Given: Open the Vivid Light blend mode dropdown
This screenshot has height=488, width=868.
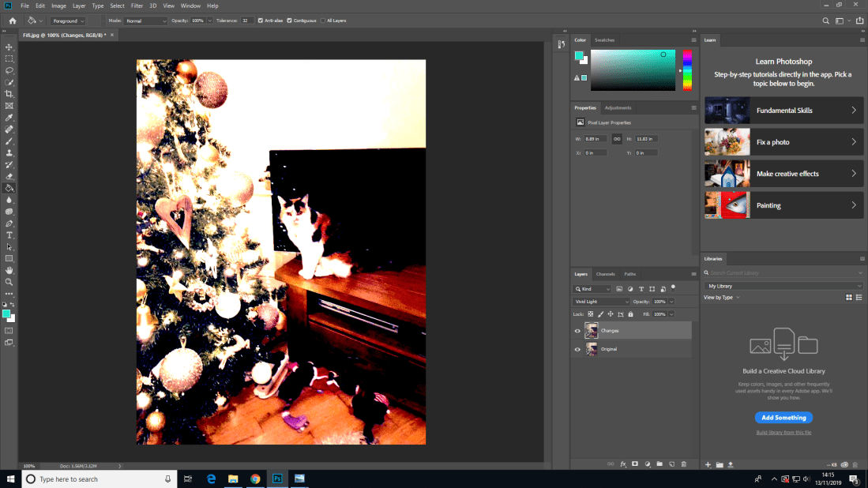Looking at the screenshot, I should [600, 301].
